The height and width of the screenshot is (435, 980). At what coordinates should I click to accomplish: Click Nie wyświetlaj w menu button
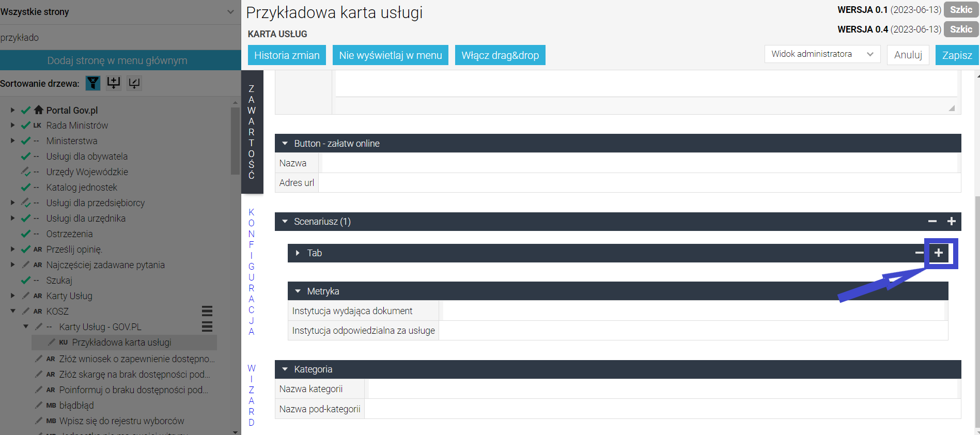391,55
